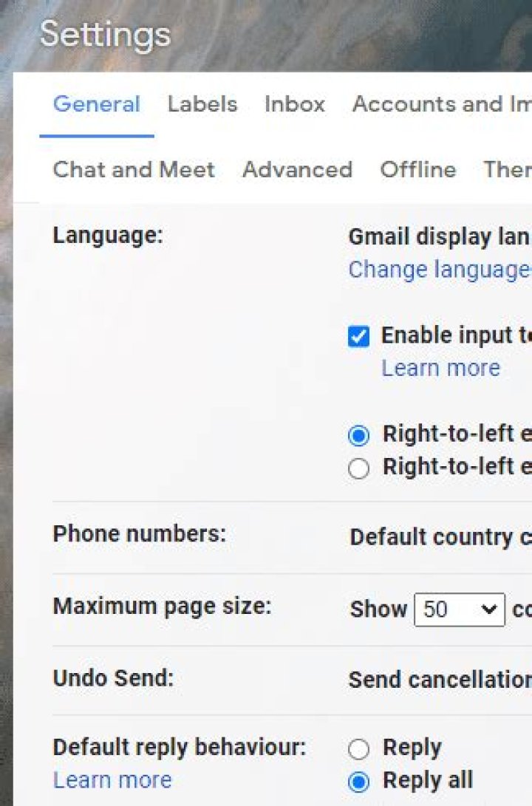Choose the Reply all radio button
This screenshot has height=806, width=532.
coord(358,782)
